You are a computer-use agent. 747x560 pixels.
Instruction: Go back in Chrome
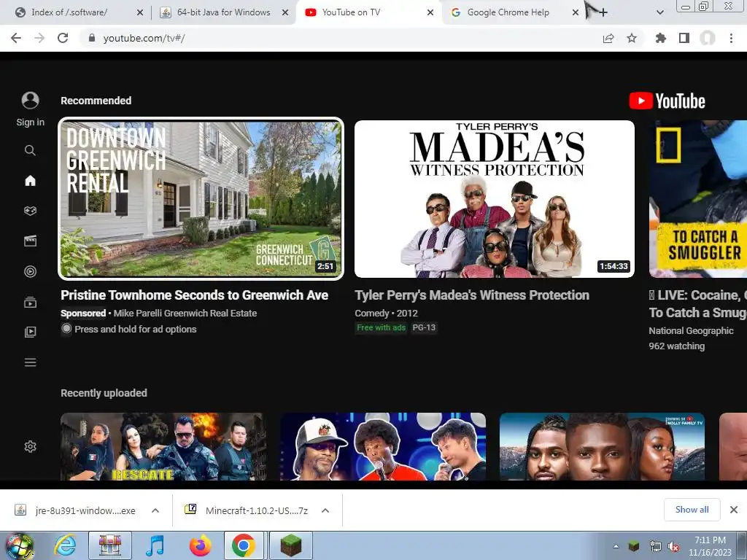pyautogui.click(x=16, y=38)
